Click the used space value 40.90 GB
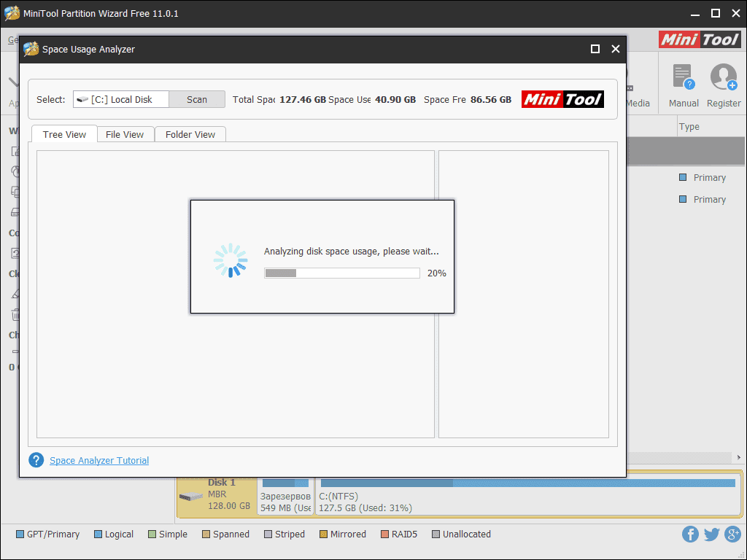 point(395,99)
